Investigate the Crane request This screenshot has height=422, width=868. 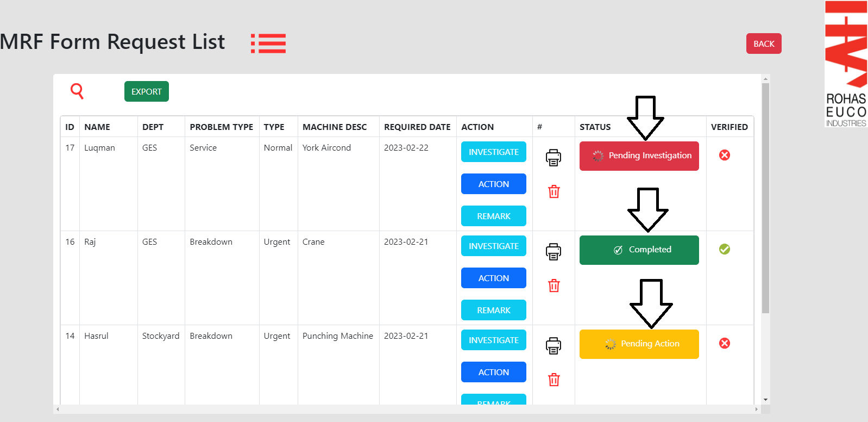coord(494,246)
